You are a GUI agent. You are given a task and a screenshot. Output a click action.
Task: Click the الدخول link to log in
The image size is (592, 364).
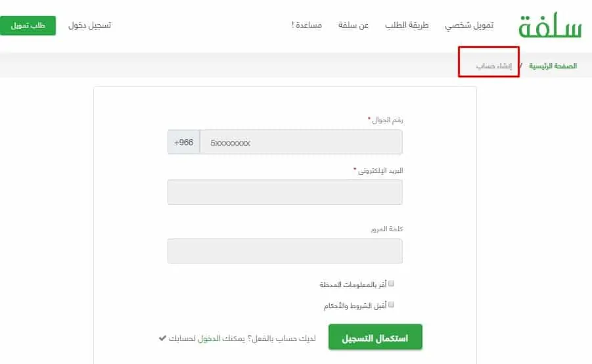click(209, 338)
